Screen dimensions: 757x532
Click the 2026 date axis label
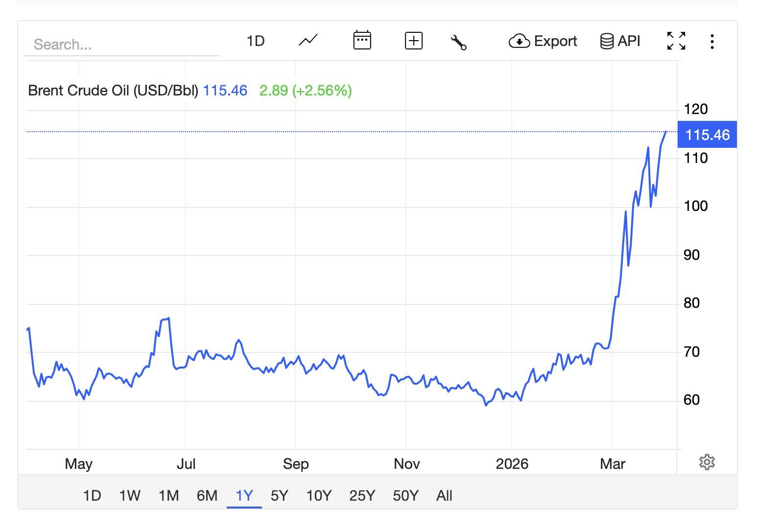click(x=512, y=464)
